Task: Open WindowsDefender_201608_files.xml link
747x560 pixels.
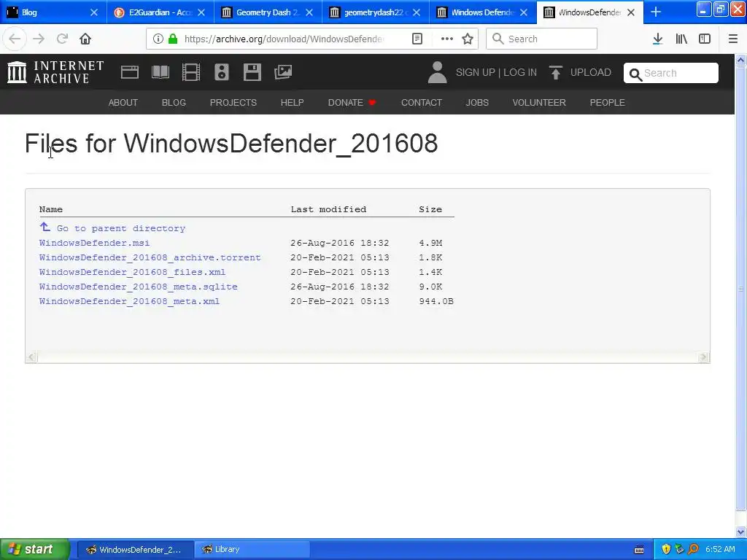Action: (x=133, y=273)
